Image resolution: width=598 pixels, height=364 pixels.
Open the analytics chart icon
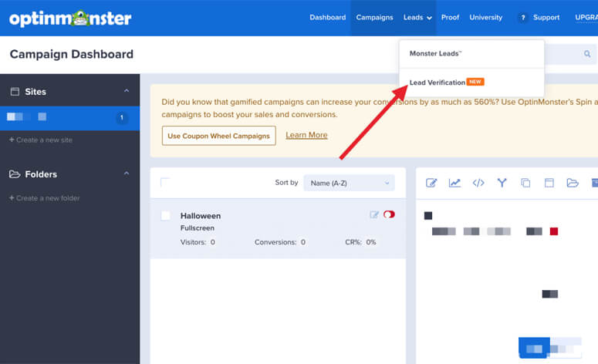coord(454,183)
